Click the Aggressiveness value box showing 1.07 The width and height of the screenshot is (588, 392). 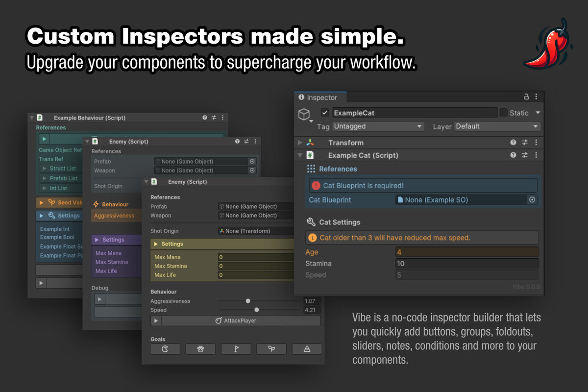312,301
